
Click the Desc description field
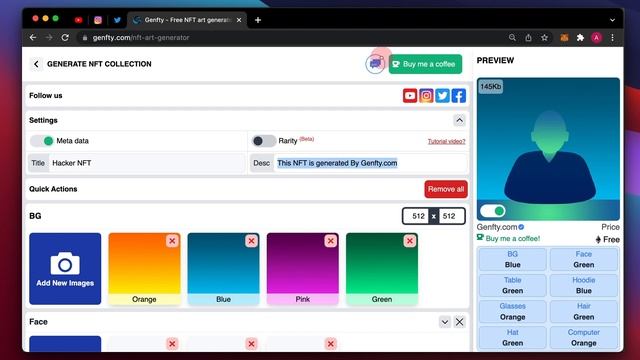pyautogui.click(x=371, y=163)
